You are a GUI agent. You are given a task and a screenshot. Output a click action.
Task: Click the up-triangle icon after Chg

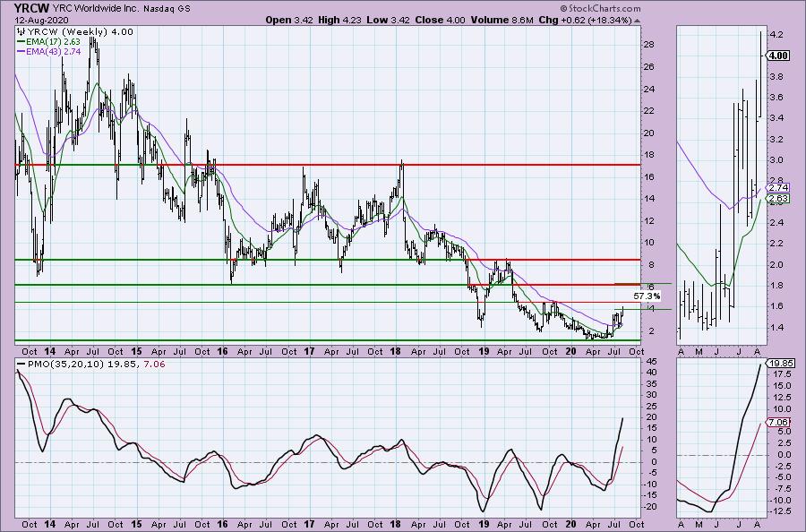[x=638, y=21]
